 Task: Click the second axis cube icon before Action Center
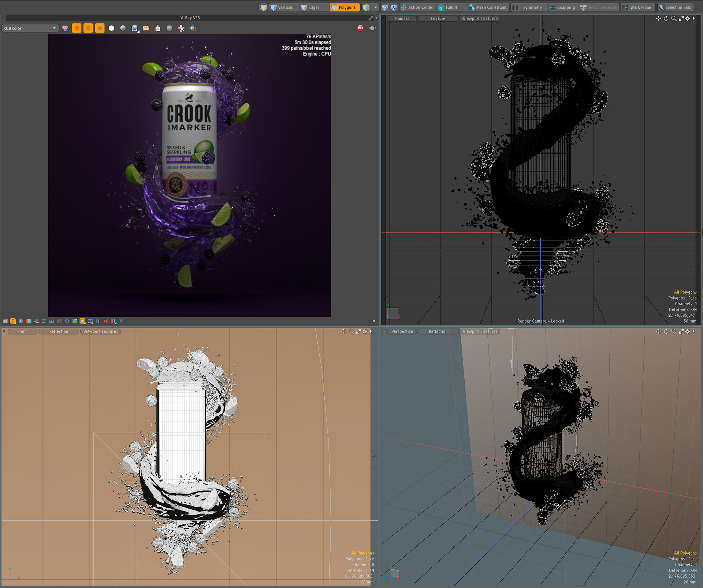click(x=394, y=7)
